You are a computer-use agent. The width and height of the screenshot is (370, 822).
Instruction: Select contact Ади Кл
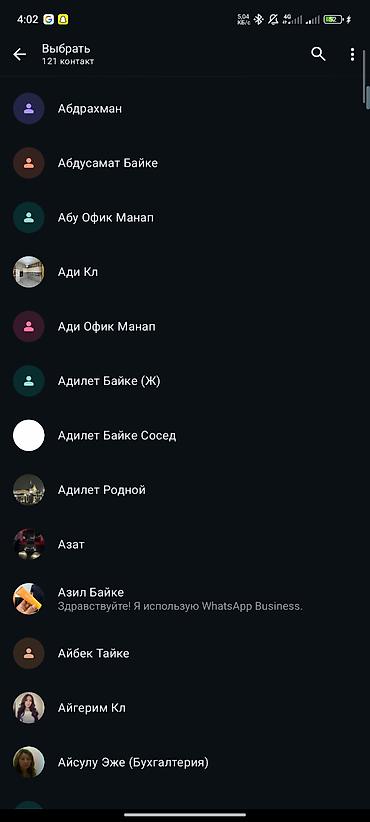pos(185,272)
